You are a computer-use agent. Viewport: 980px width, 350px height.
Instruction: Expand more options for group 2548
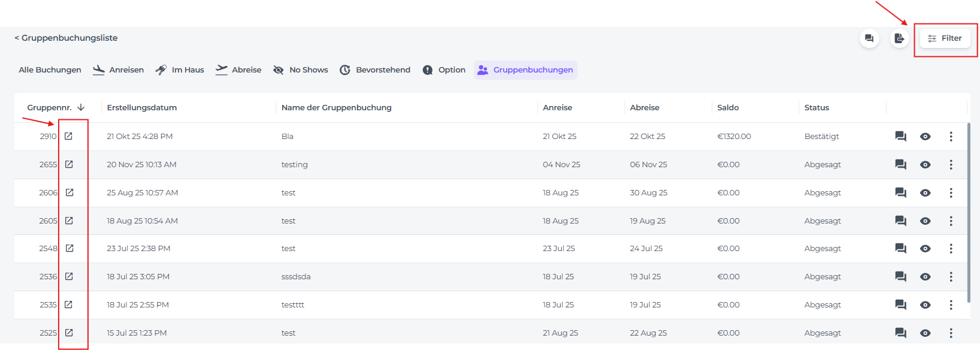(951, 249)
